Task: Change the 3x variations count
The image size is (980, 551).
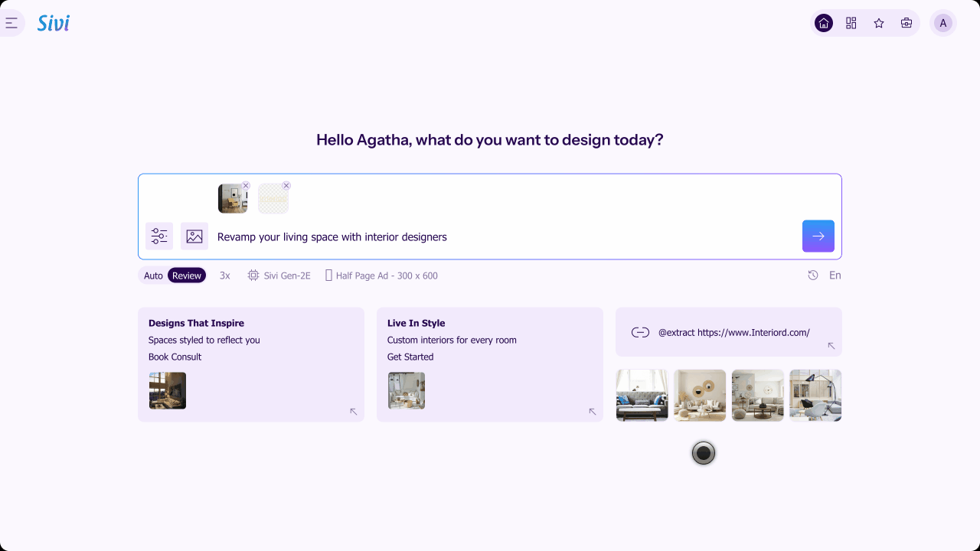Action: tap(225, 275)
